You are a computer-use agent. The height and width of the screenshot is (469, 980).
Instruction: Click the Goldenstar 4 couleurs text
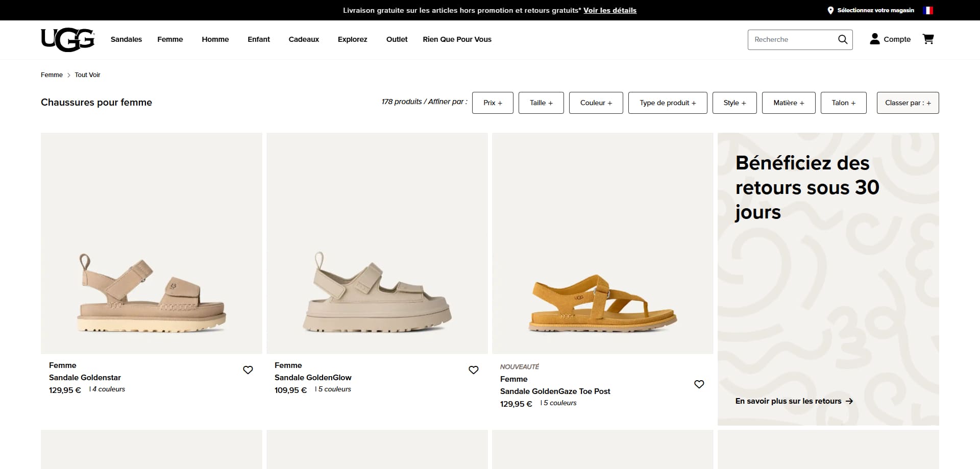click(108, 389)
